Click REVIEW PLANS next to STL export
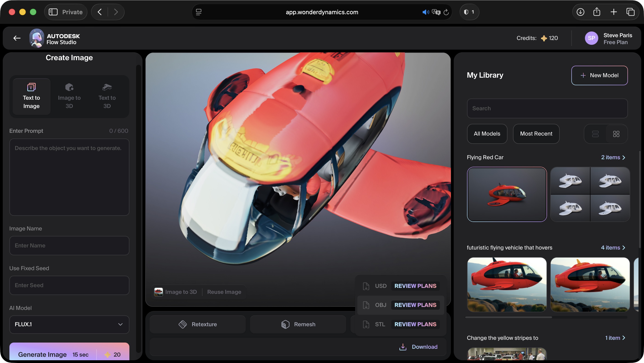644x363 pixels. (415, 324)
